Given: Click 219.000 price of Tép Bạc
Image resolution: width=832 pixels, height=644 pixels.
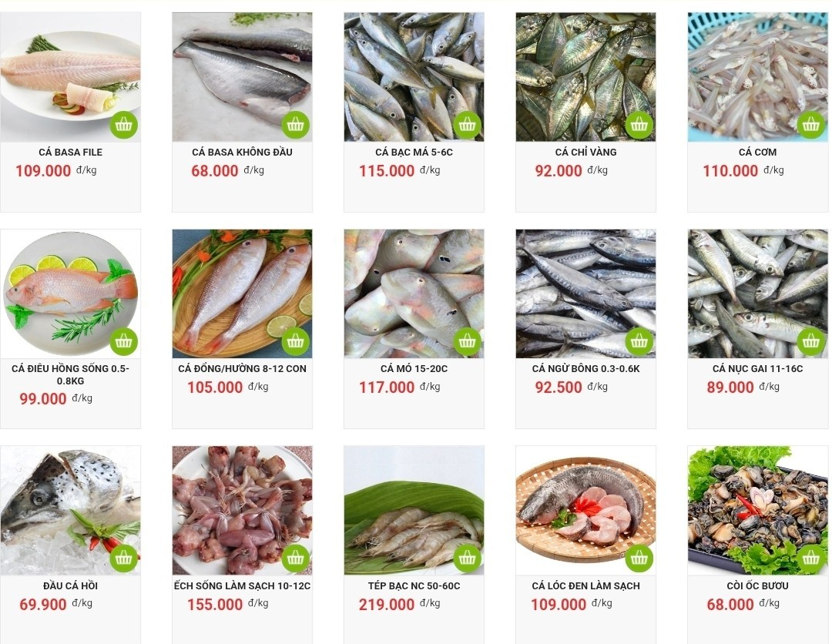Looking at the screenshot, I should tap(386, 604).
